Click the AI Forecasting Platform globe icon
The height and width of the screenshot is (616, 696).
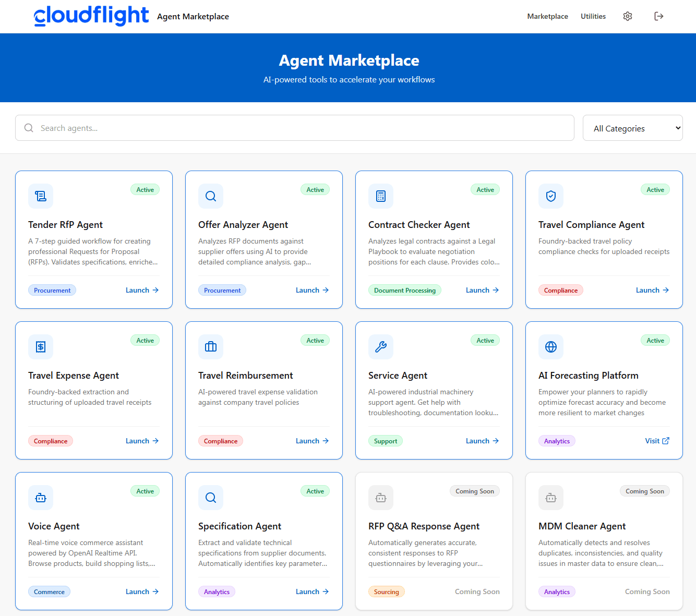(551, 347)
